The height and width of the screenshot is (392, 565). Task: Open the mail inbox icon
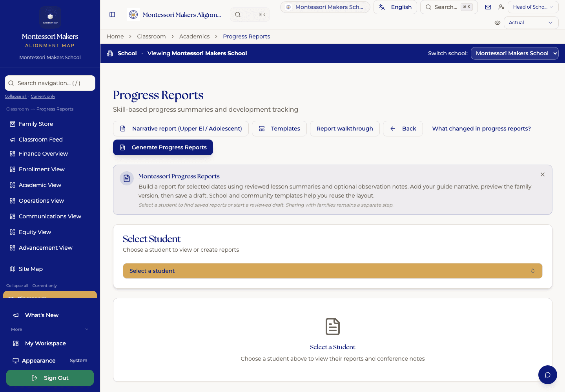[x=488, y=7]
